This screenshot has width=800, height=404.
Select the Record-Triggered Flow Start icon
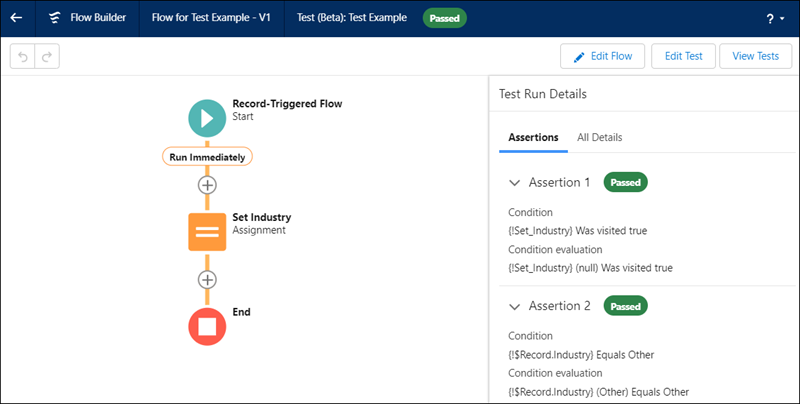coord(207,118)
